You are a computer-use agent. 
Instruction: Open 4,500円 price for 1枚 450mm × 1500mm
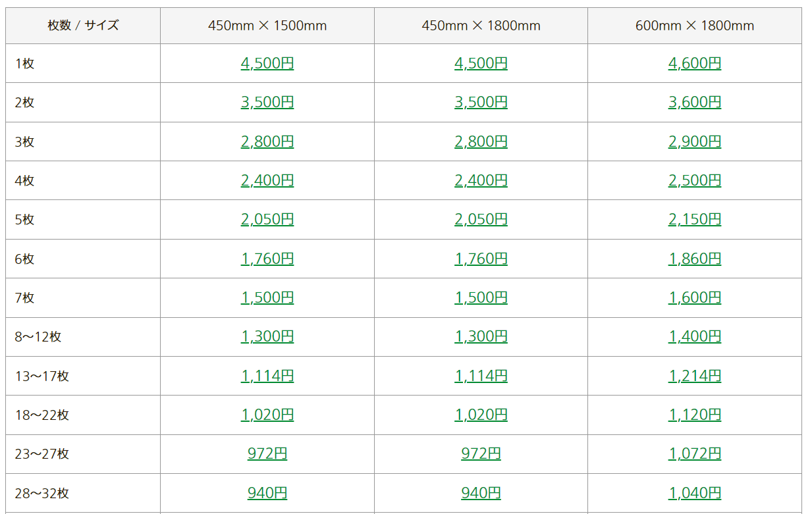(267, 63)
